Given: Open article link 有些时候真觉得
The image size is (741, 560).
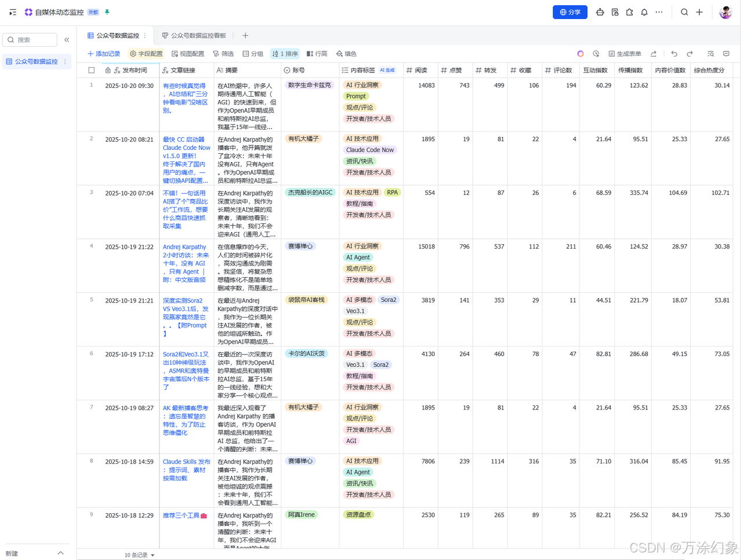Looking at the screenshot, I should click(x=185, y=98).
